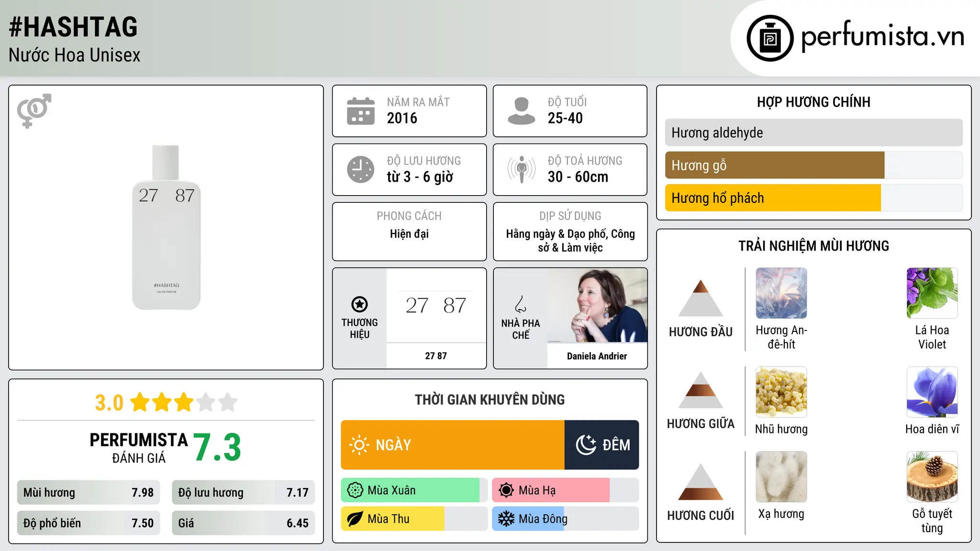This screenshot has width=980, height=551.
Task: Click the Hương hổ phách accord bar
Action: pyautogui.click(x=814, y=198)
